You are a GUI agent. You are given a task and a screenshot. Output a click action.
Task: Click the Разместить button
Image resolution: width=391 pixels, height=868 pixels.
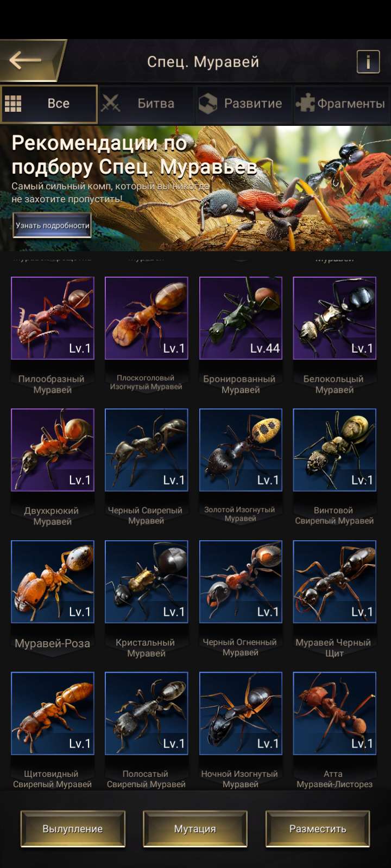pos(318,829)
